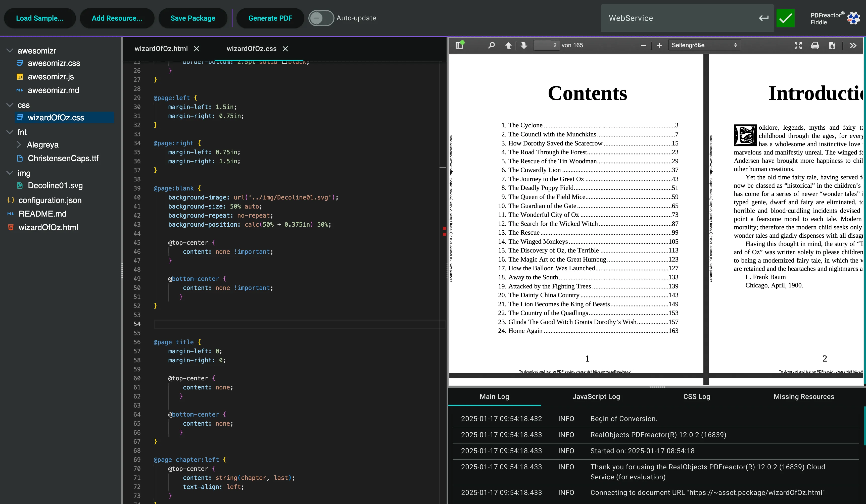Click the Add Resource... button
The width and height of the screenshot is (866, 504).
[117, 18]
